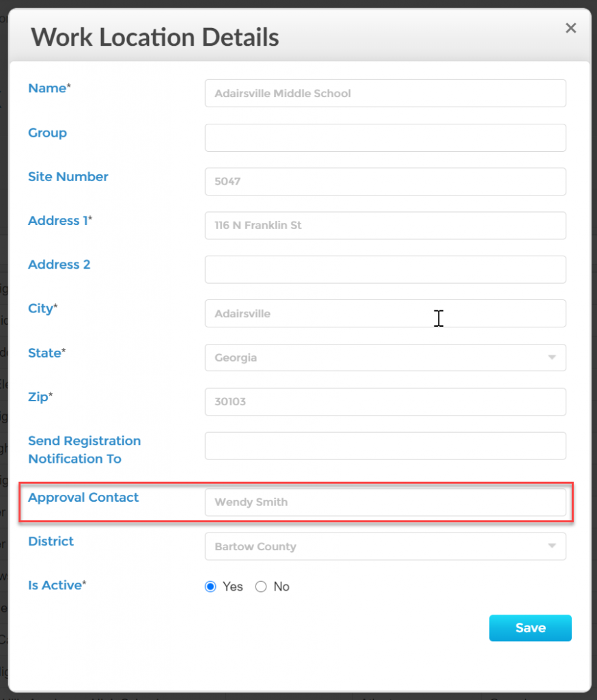Focus the empty Address 2 field
597x700 pixels.
coord(385,269)
